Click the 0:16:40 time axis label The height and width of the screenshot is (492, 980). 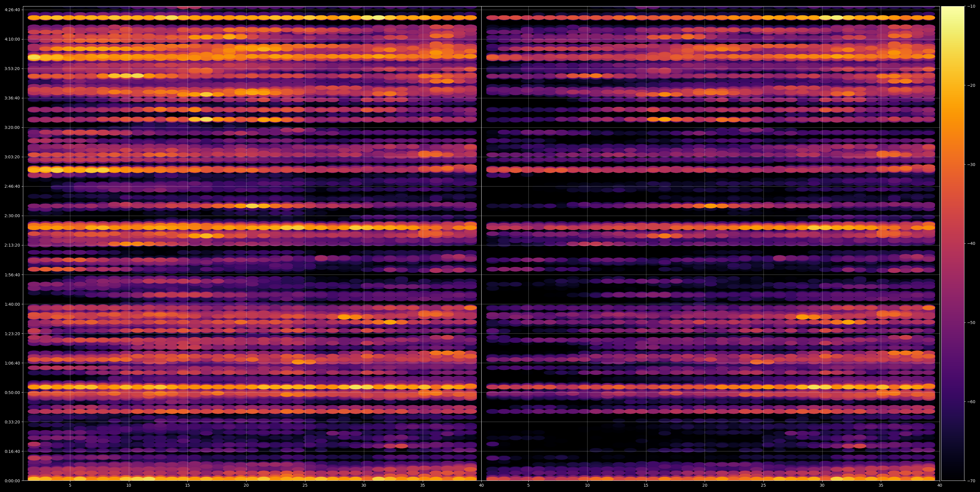tap(12, 451)
